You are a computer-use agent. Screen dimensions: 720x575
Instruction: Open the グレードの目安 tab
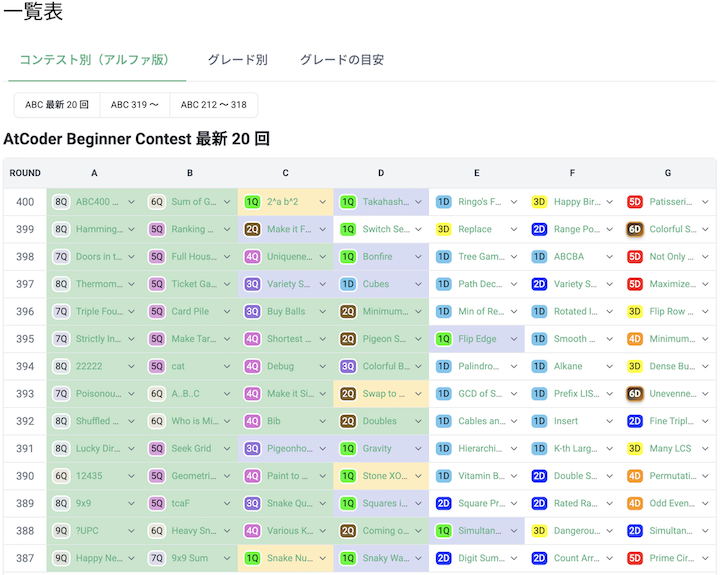[x=342, y=60]
